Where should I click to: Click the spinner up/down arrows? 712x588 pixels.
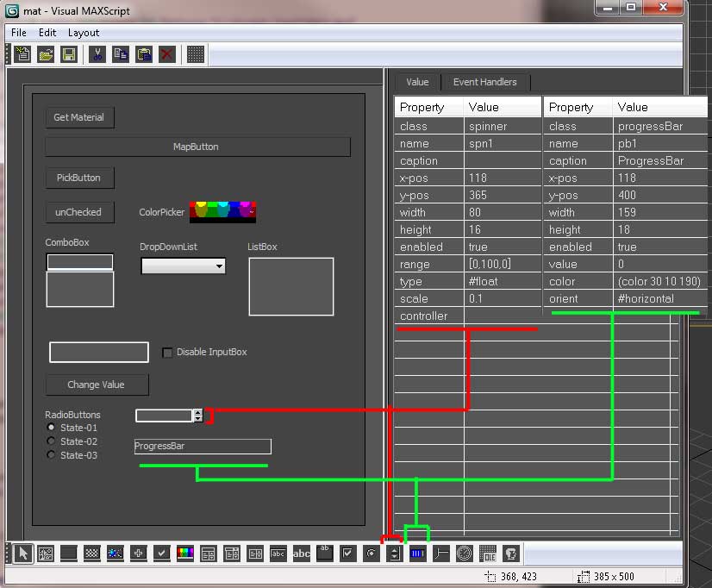pyautogui.click(x=198, y=416)
